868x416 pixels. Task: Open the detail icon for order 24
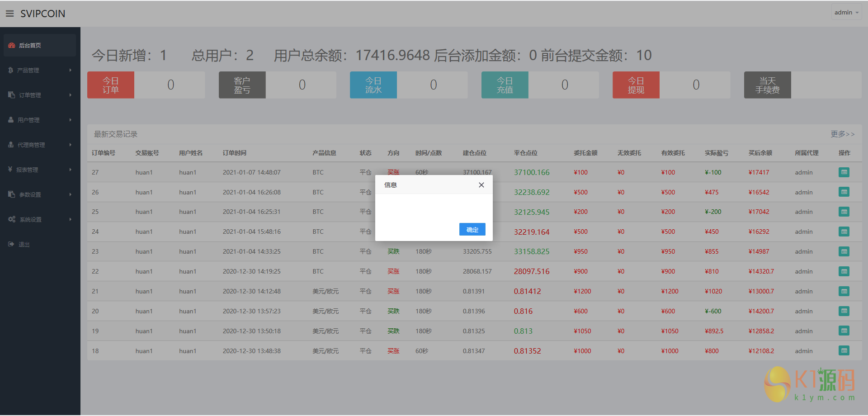pyautogui.click(x=844, y=232)
